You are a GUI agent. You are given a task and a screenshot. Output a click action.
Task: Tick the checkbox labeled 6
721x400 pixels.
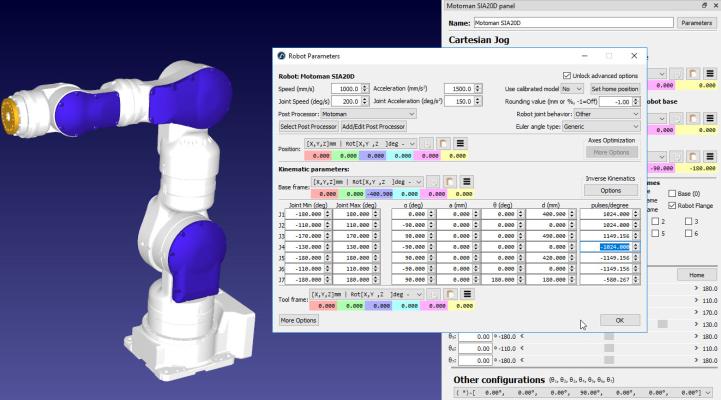(688, 233)
